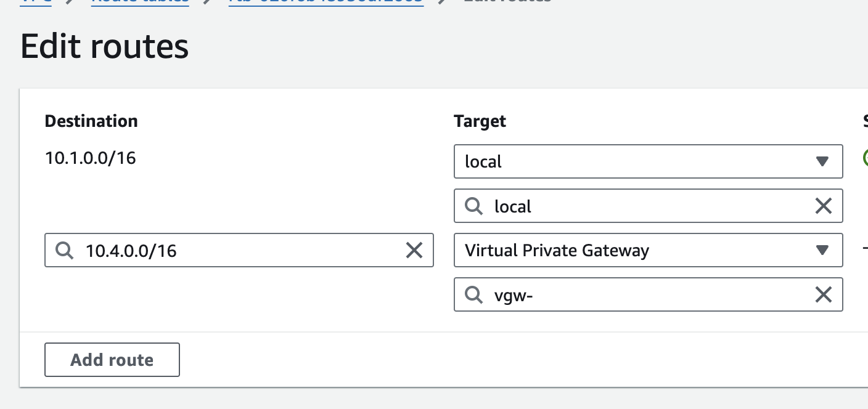Screen dimensions: 868x409
Task: Click search icon in local field
Action: 473,206
